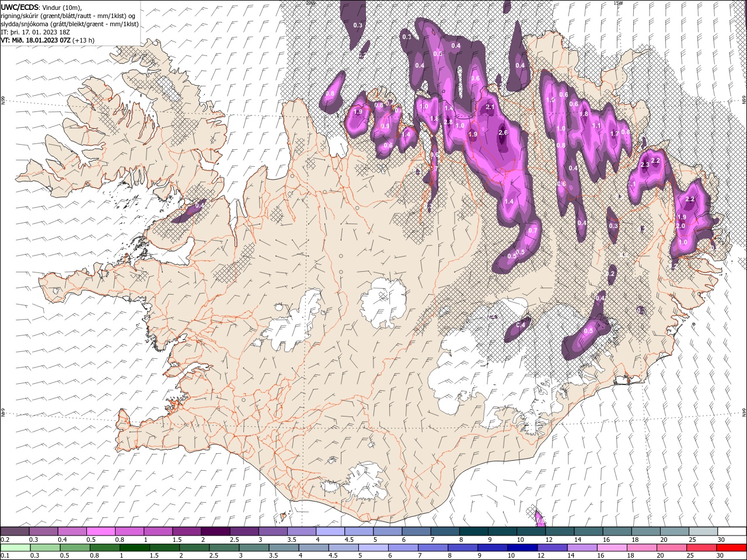Select the bright pink snow legend swatch at 0.5
Image resolution: width=747 pixels, height=560 pixels.
click(100, 531)
